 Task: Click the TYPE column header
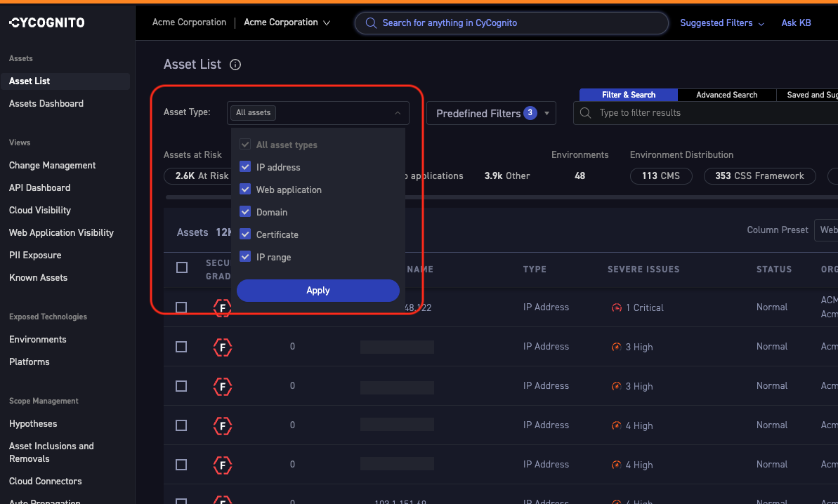point(535,269)
